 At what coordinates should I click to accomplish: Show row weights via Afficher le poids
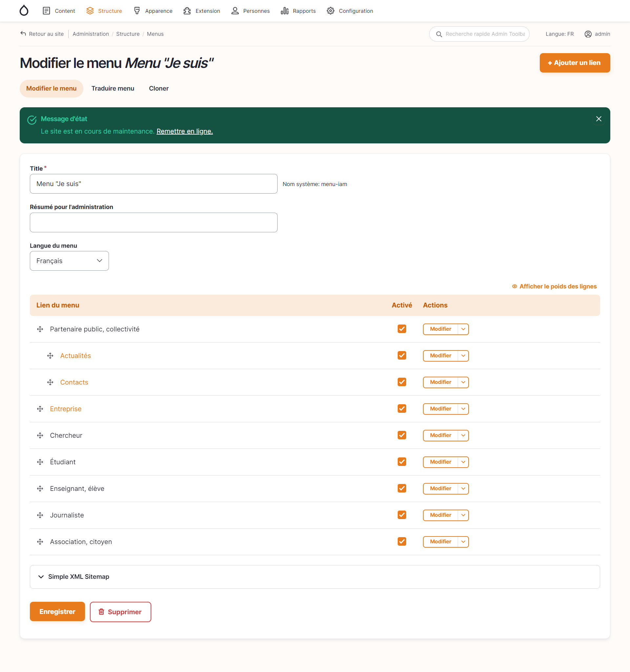tap(554, 286)
